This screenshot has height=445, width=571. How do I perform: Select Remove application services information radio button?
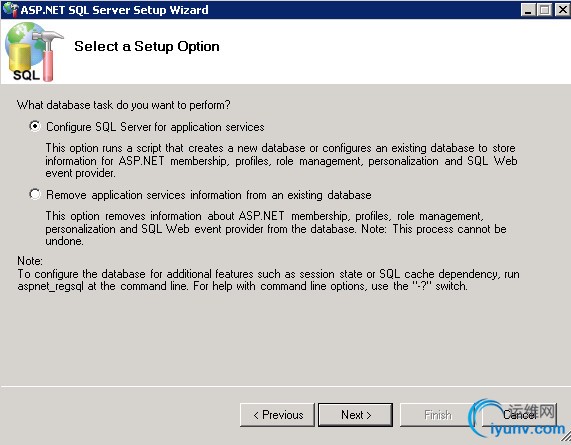[35, 194]
